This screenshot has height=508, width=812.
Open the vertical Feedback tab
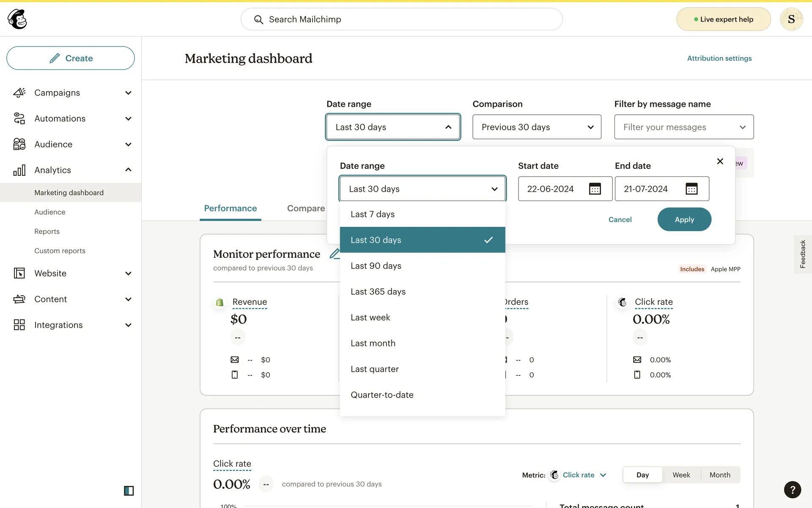tap(802, 254)
